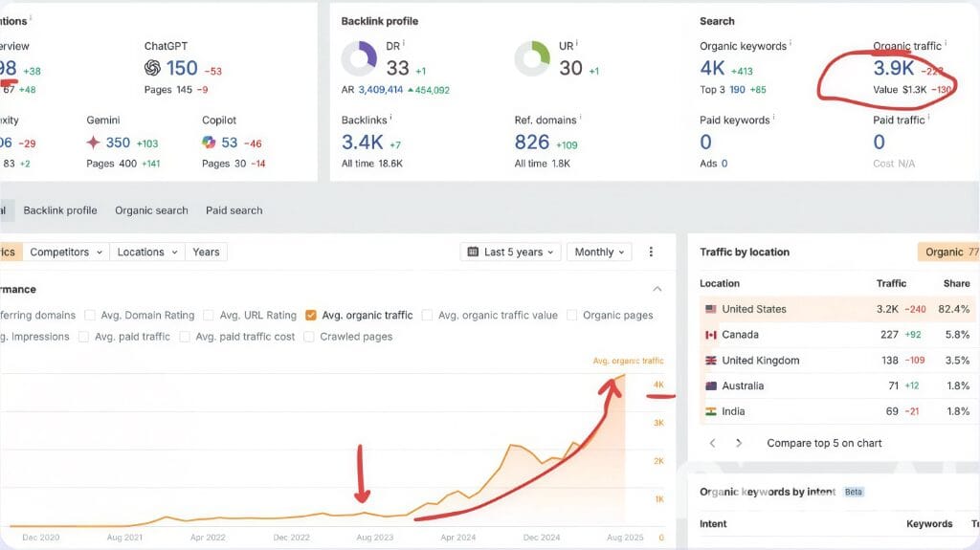Open the chart three-dot options menu

652,252
